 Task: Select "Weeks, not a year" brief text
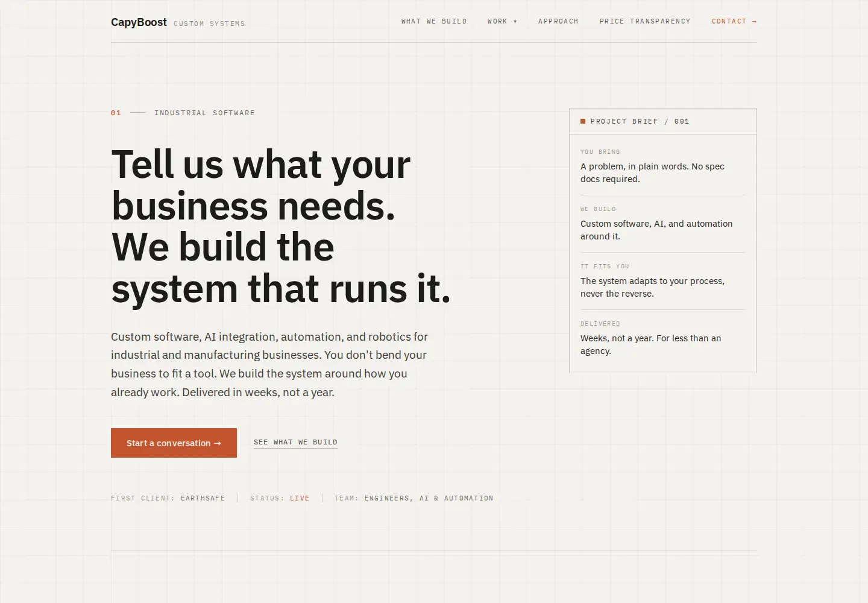(x=650, y=344)
